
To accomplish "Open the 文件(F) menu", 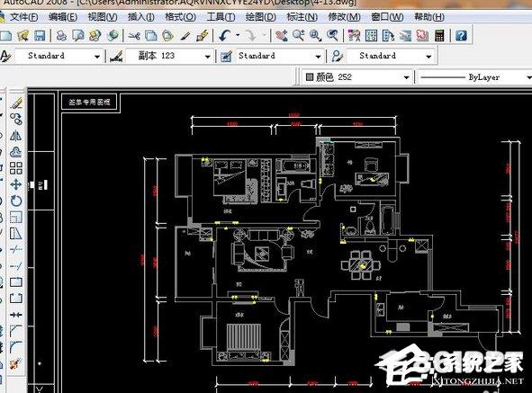I will (x=23, y=17).
